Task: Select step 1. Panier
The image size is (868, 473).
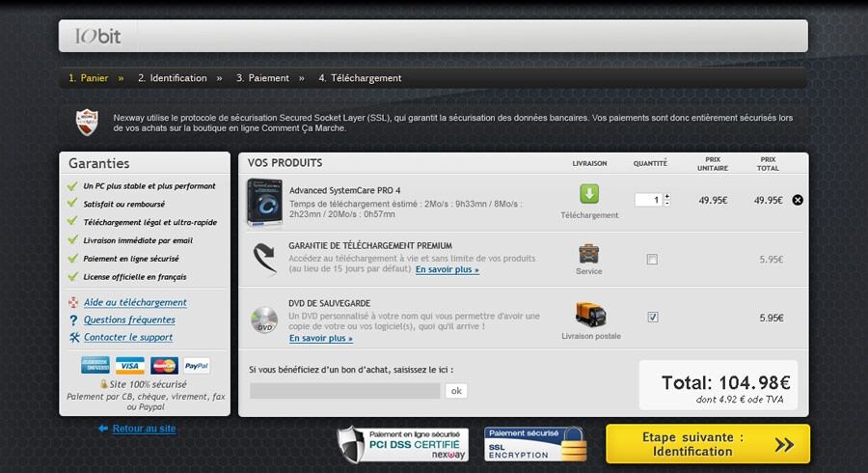Action: click(89, 78)
